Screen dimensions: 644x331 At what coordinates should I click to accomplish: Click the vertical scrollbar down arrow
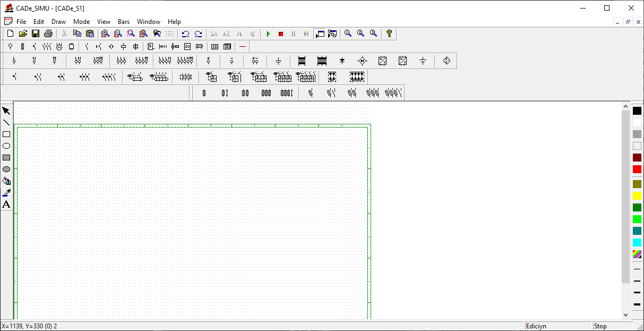(625, 315)
